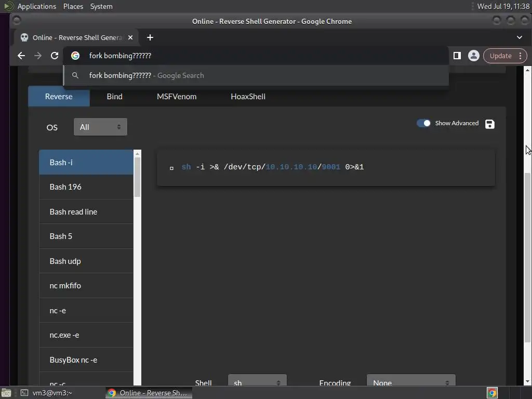532x399 pixels.
Task: Click the page scrollbar down arrow
Action: click(527, 381)
